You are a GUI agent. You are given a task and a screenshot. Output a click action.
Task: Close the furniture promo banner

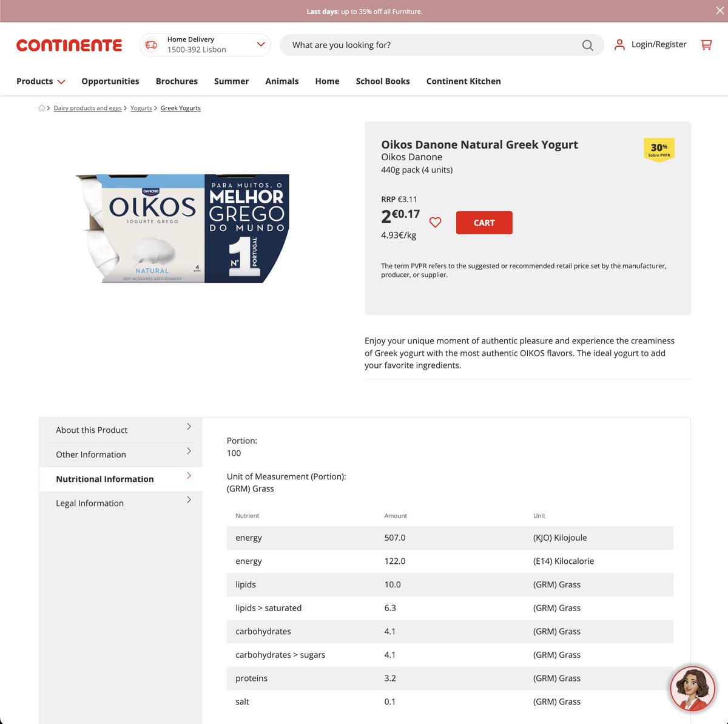(x=720, y=11)
